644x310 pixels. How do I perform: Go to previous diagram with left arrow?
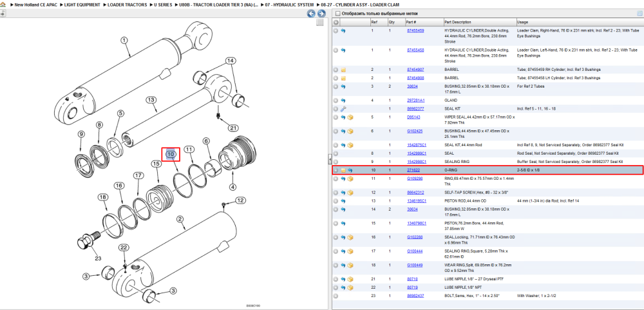[x=311, y=14]
